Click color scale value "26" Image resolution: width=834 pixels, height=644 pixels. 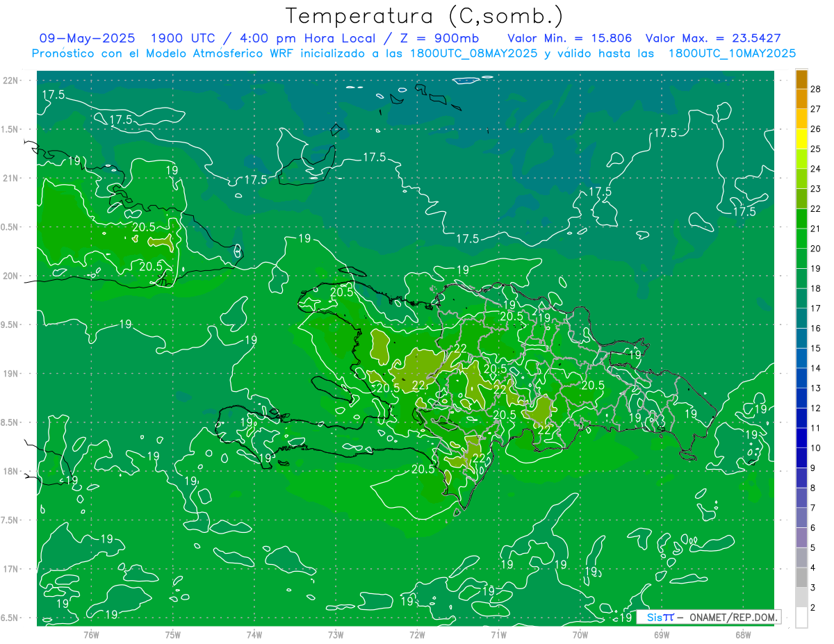[816, 129]
